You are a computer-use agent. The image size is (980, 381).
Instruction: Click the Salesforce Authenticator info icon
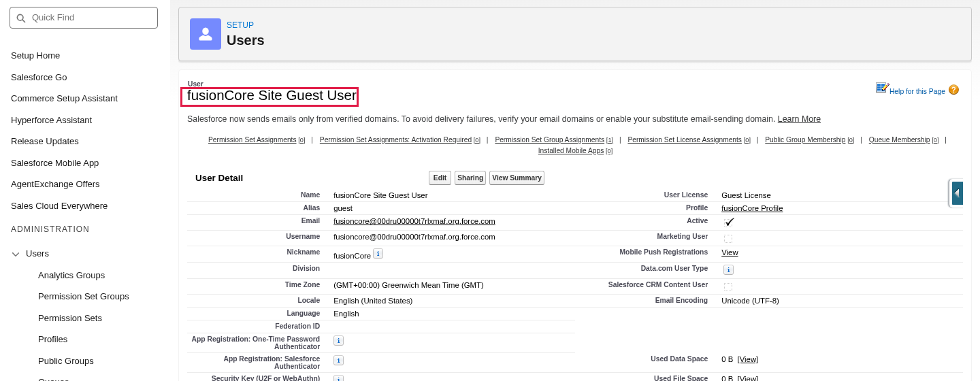coord(338,360)
